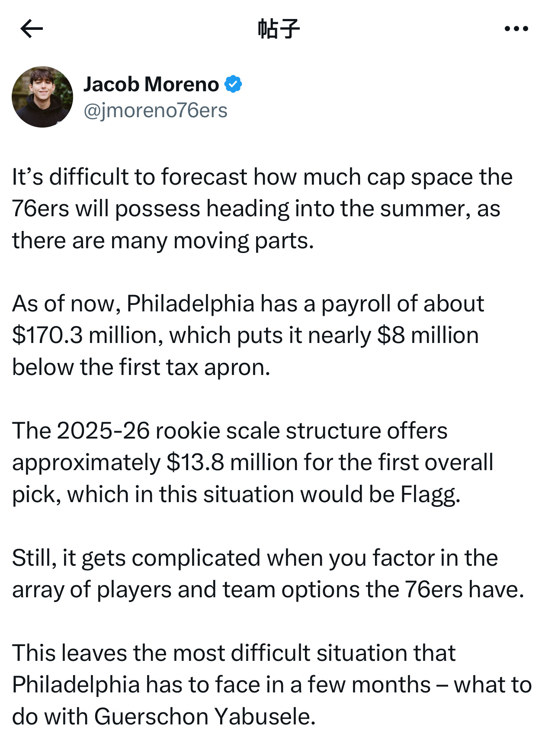The height and width of the screenshot is (756, 558).
Task: Tap the Jacob Moreno display name
Action: coord(151,84)
